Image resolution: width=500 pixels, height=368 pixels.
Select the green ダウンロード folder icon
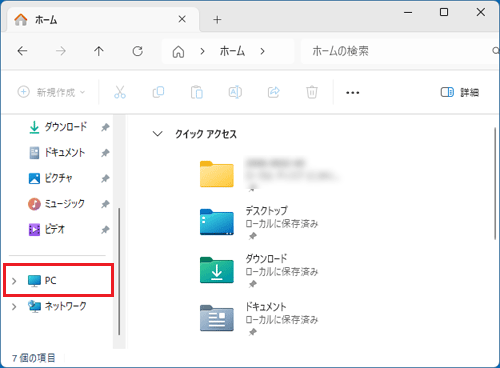[217, 270]
